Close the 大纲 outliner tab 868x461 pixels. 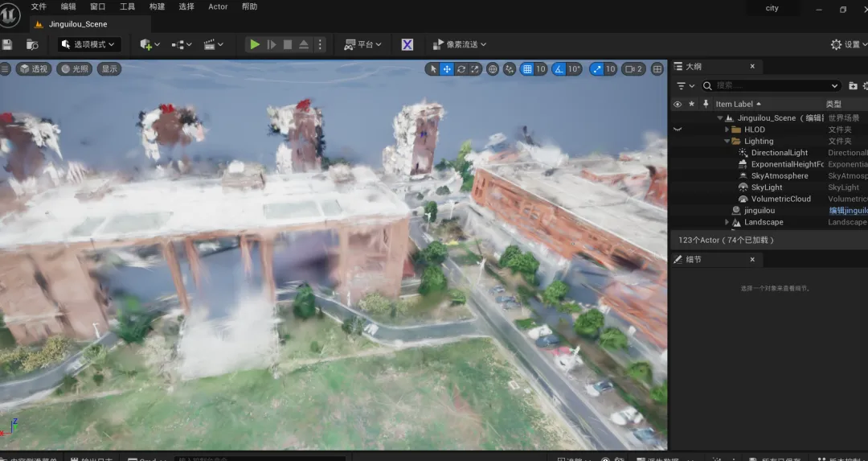pos(752,67)
